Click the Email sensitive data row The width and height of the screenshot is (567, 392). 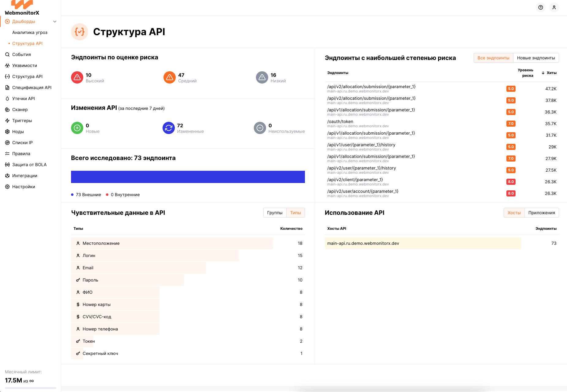click(x=188, y=268)
